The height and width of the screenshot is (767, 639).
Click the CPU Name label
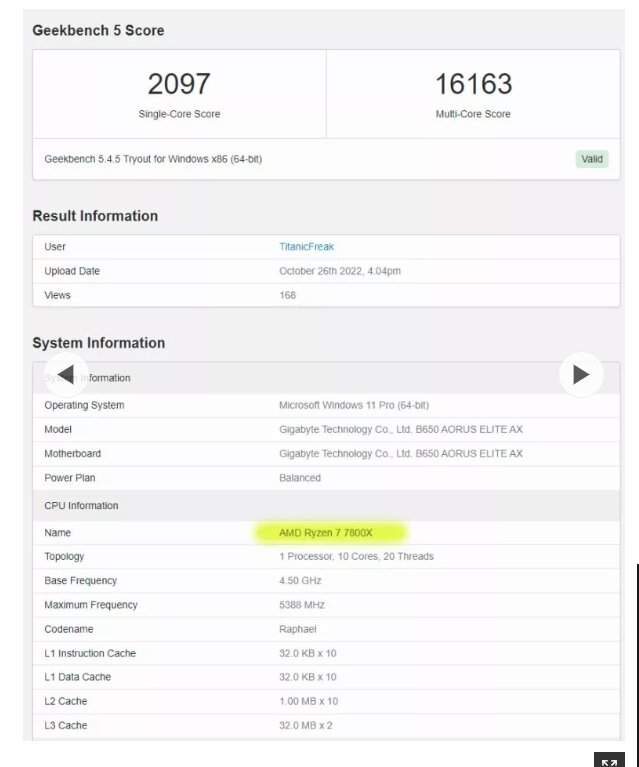(57, 533)
